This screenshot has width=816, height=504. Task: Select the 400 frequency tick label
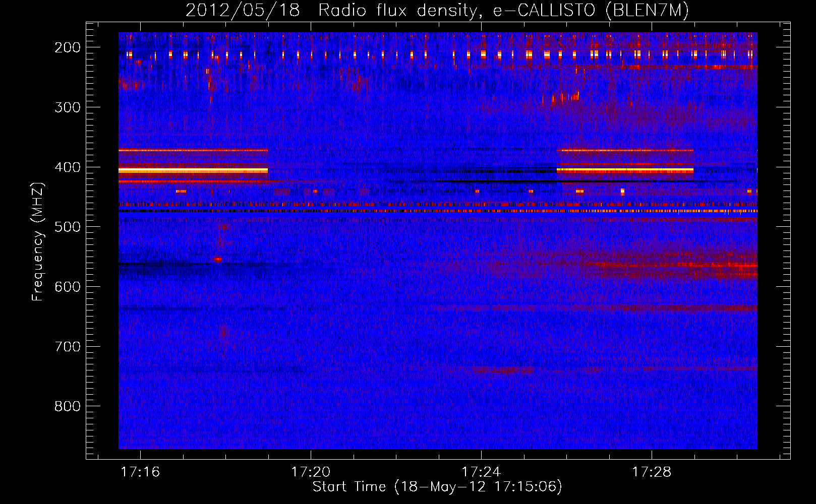pyautogui.click(x=68, y=167)
